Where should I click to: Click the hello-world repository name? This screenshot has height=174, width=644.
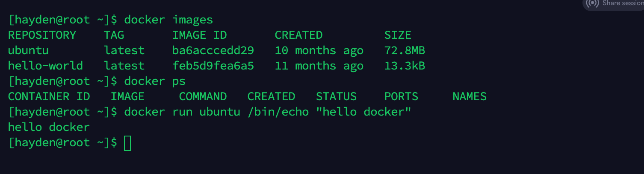[45, 66]
